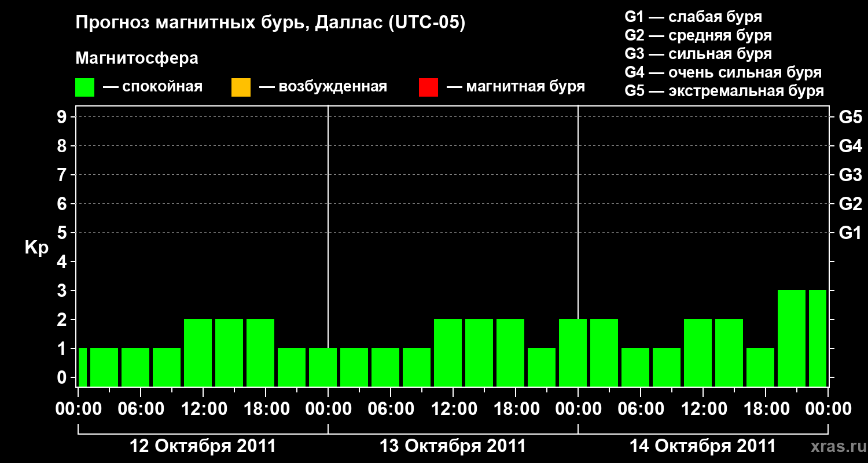Click the narrow first green bar at chart start
Image resolution: width=868 pixels, height=463 pixels.
pos(82,367)
